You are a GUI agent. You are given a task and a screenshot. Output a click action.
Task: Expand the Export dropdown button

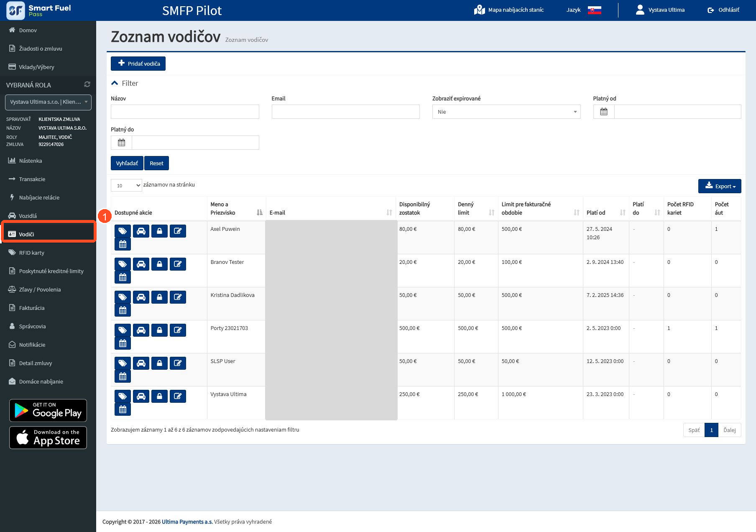coord(720,186)
